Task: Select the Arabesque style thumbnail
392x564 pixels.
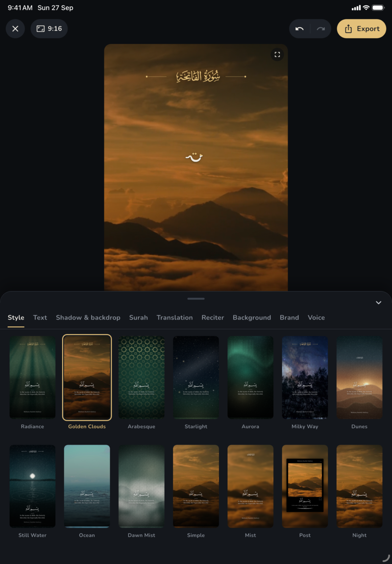Action: tap(141, 377)
